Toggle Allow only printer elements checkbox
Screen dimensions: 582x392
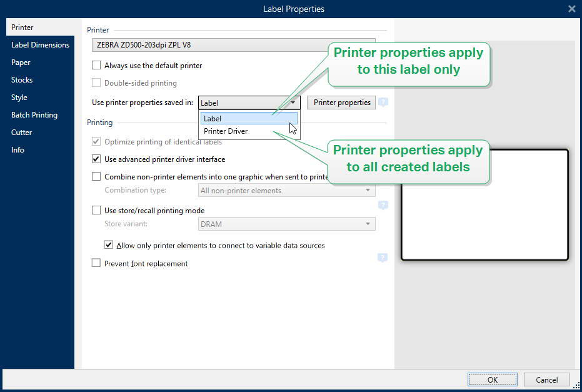click(109, 246)
